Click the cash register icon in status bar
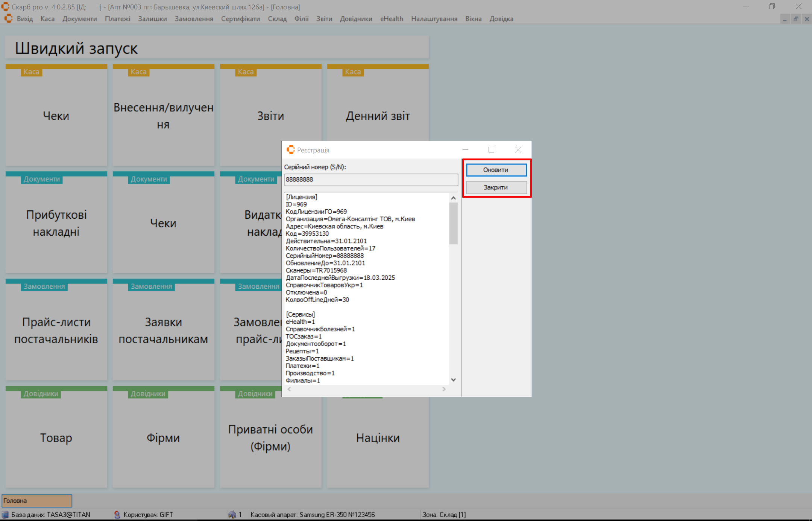Screen dimensions: 812x521 point(232,515)
